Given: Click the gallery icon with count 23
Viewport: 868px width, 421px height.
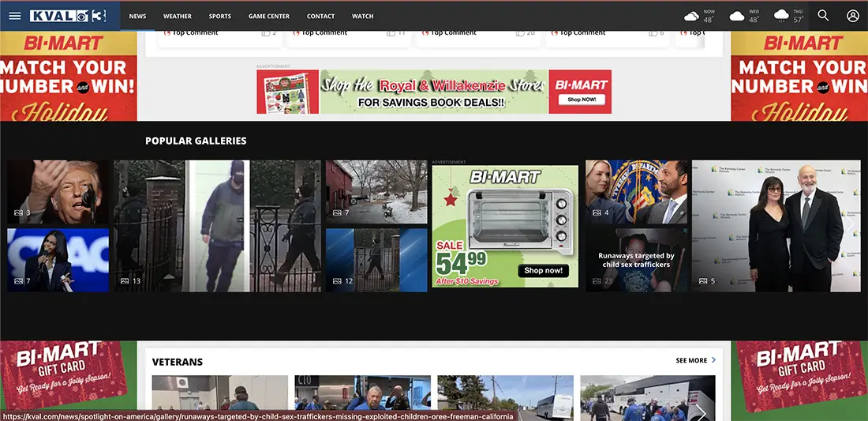Looking at the screenshot, I should (x=597, y=281).
